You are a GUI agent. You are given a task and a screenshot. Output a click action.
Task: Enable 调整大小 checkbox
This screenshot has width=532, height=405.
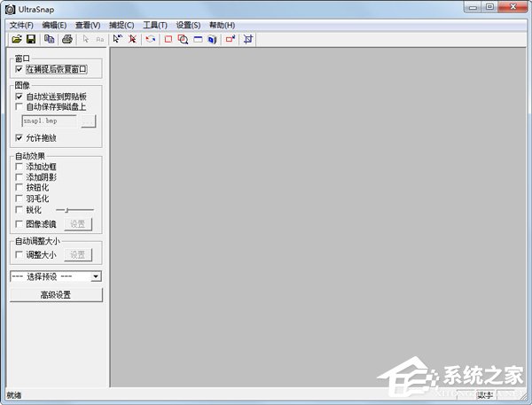pos(19,254)
